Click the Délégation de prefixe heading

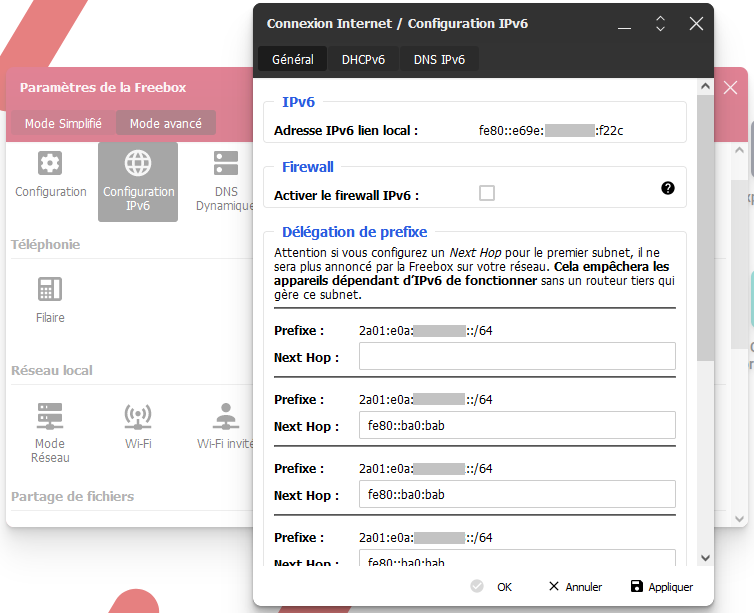click(354, 232)
